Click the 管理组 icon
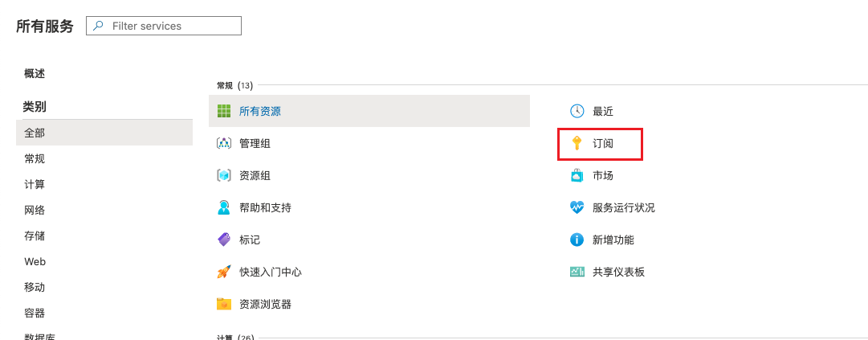 [x=224, y=143]
